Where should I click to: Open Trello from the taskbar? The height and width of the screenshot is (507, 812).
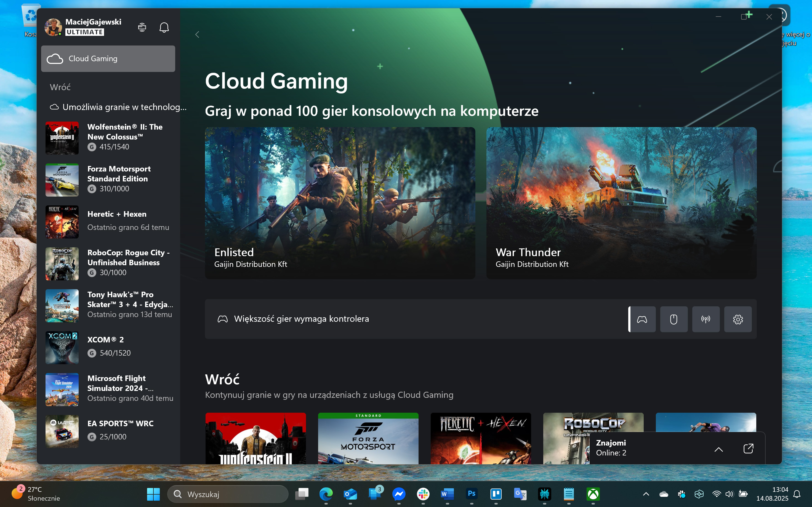(496, 494)
